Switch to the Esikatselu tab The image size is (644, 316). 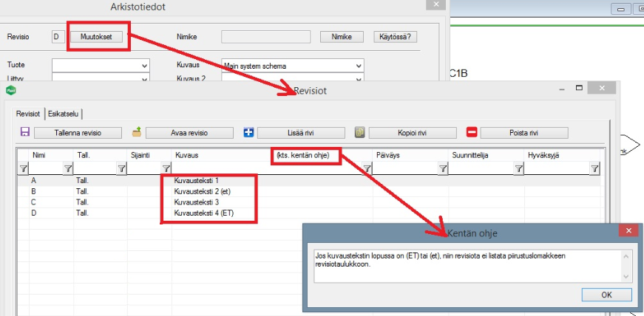click(x=63, y=114)
